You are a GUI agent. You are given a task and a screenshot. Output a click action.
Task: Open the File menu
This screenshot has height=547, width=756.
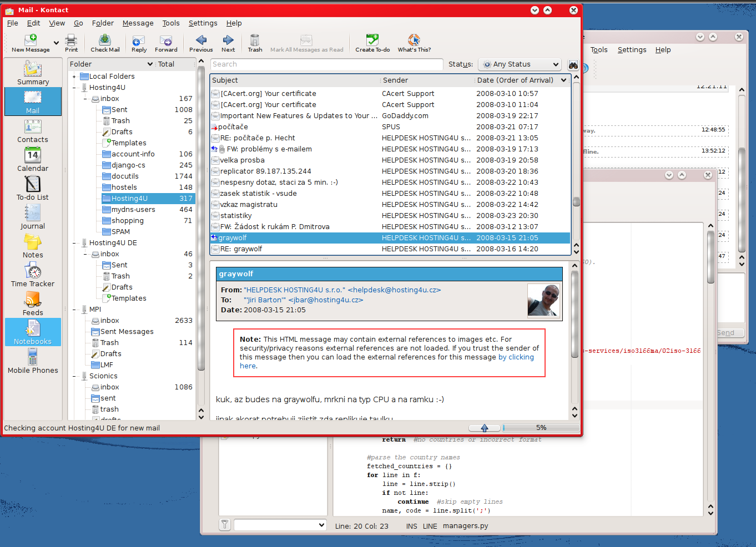pos(12,23)
